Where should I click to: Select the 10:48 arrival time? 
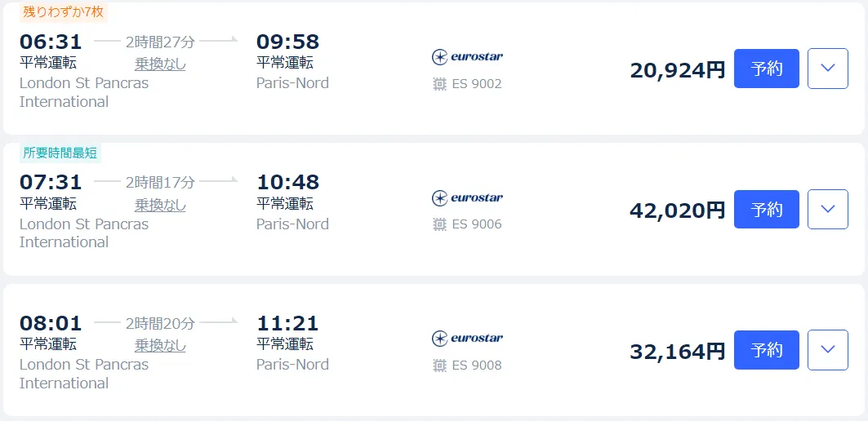287,182
